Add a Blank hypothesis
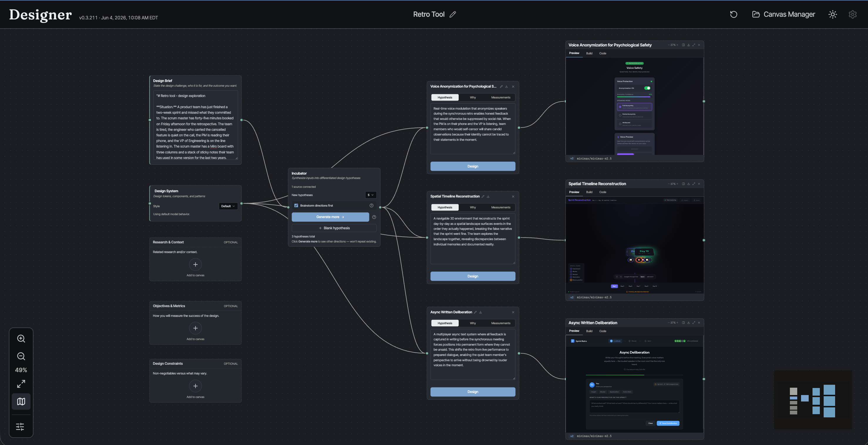This screenshot has width=868, height=445. (334, 228)
